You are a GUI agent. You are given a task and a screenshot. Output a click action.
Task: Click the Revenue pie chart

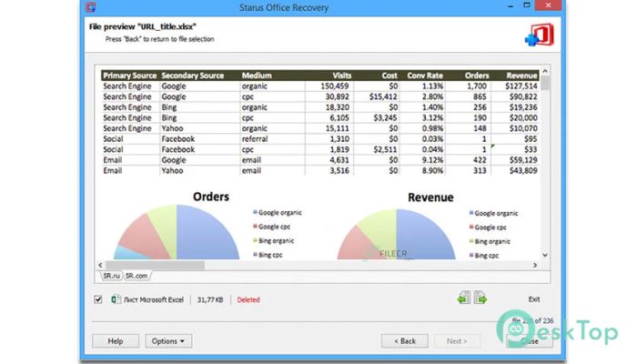pyautogui.click(x=396, y=235)
